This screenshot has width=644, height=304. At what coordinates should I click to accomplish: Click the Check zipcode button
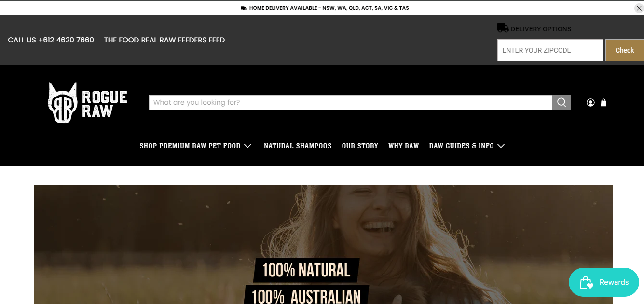(625, 50)
